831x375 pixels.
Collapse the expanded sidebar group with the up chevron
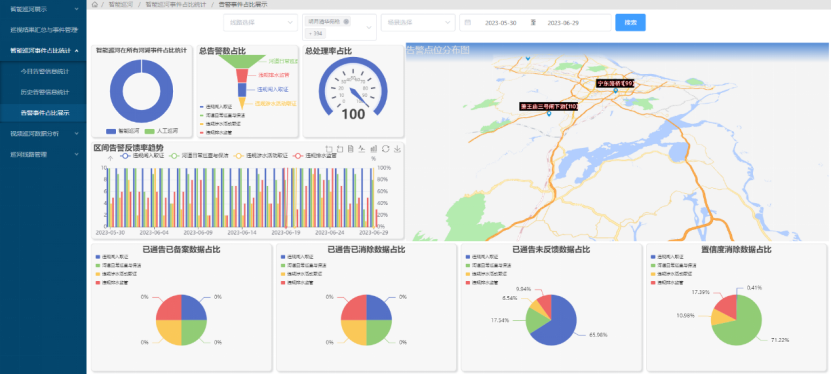[77, 50]
